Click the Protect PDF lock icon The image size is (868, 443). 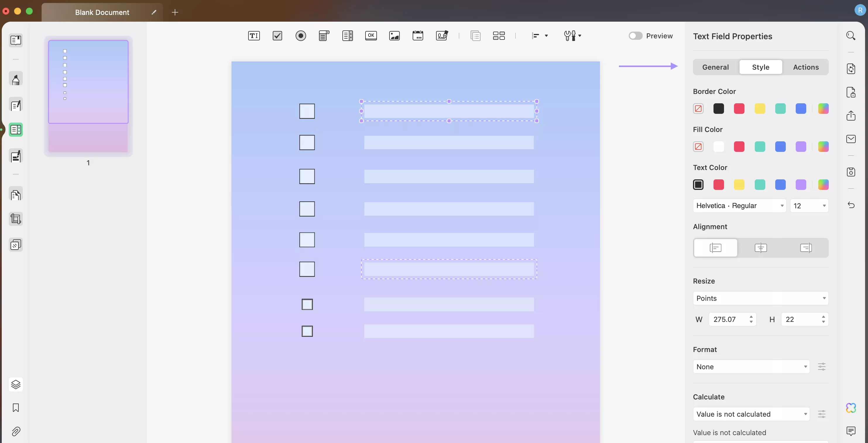[x=851, y=92]
